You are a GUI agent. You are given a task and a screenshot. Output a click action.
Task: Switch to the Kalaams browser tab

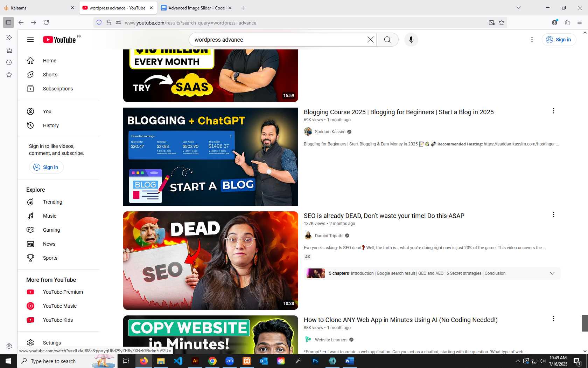point(39,8)
